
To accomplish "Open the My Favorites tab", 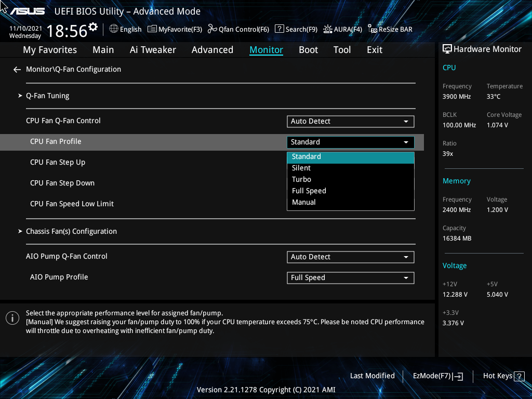I will pyautogui.click(x=50, y=50).
